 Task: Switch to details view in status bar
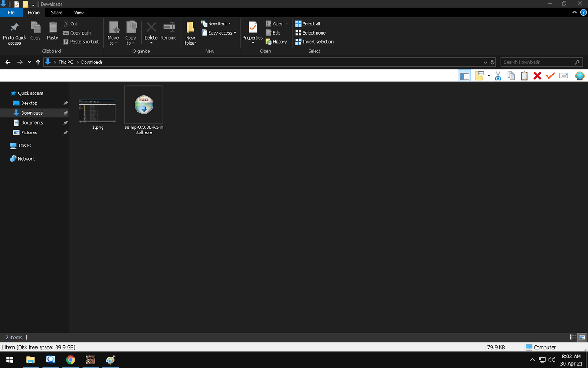[x=572, y=337]
